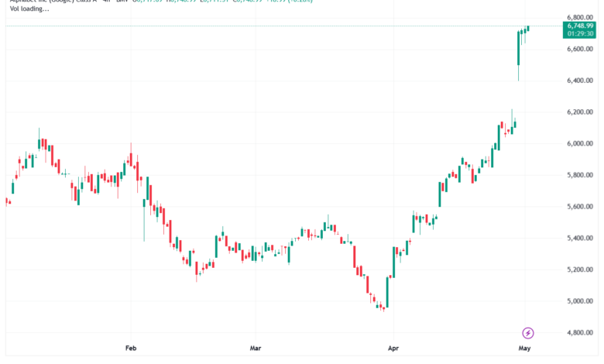Click the 5,600.00 price scale label
The image size is (604, 364).
point(580,207)
